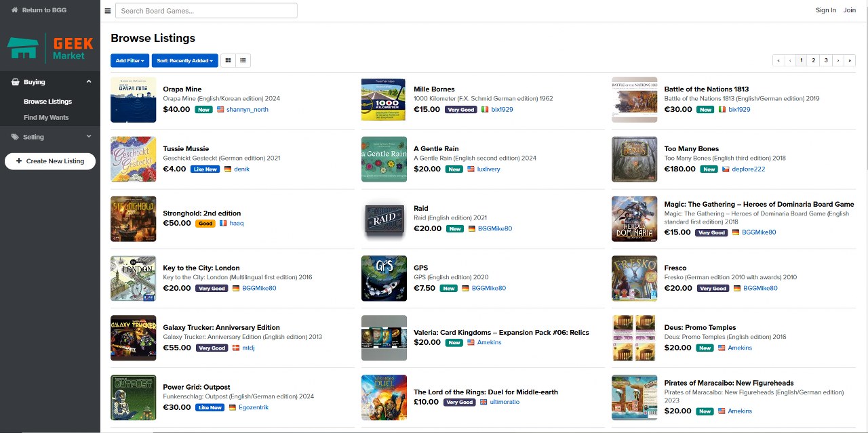Expand the Selling section
Screen dimensions: 868x433
(x=89, y=137)
